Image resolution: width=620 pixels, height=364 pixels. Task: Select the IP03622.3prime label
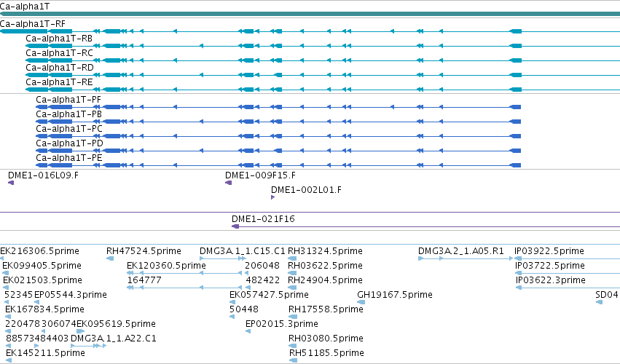click(551, 280)
